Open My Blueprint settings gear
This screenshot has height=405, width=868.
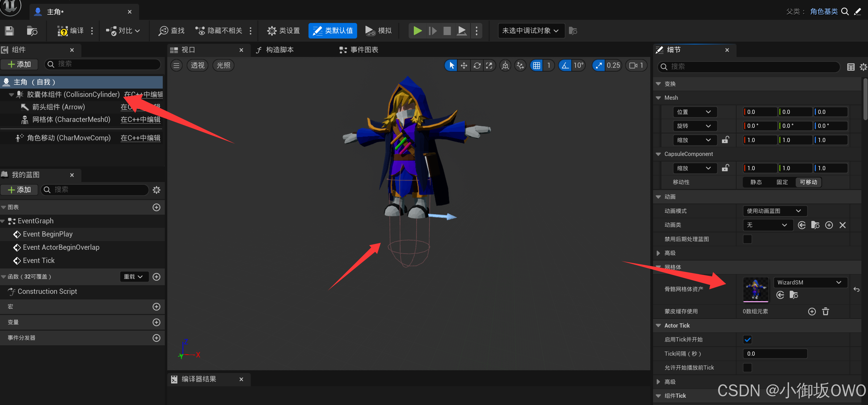[x=156, y=190]
